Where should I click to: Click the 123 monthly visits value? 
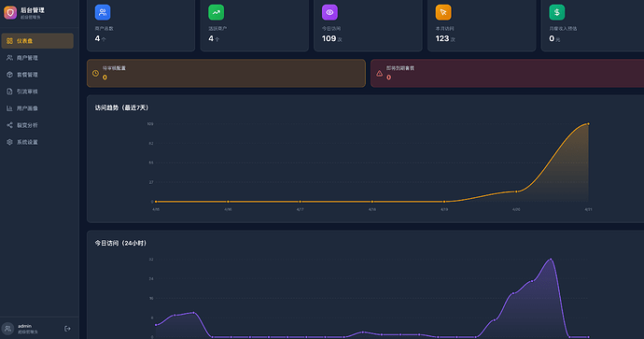(x=442, y=38)
